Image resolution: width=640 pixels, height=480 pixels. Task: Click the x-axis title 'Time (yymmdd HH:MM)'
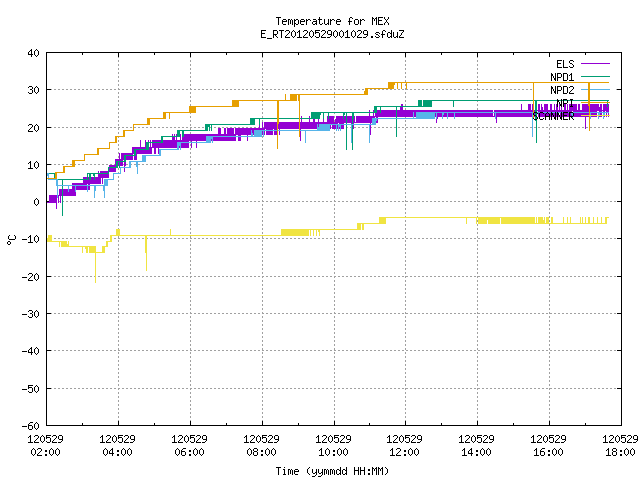(x=332, y=471)
